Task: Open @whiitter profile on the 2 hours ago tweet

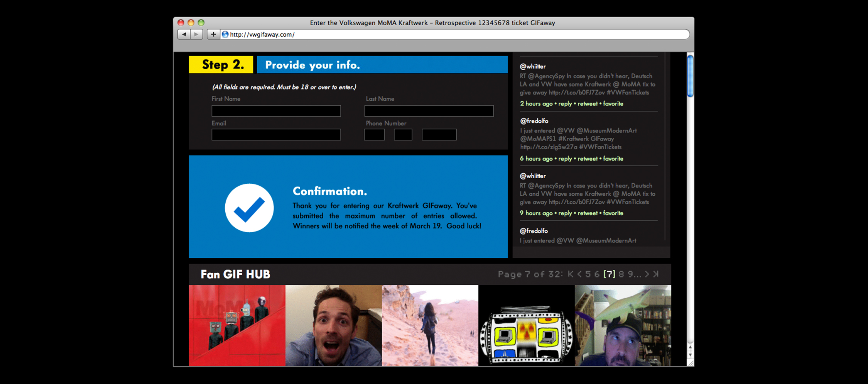Action: [533, 66]
